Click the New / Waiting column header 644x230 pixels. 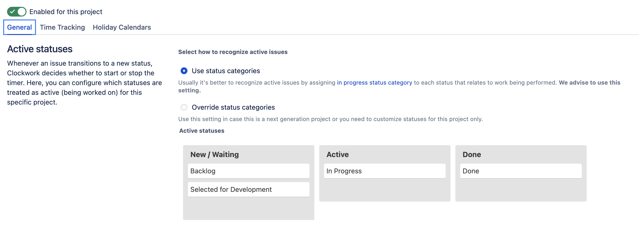click(x=214, y=154)
